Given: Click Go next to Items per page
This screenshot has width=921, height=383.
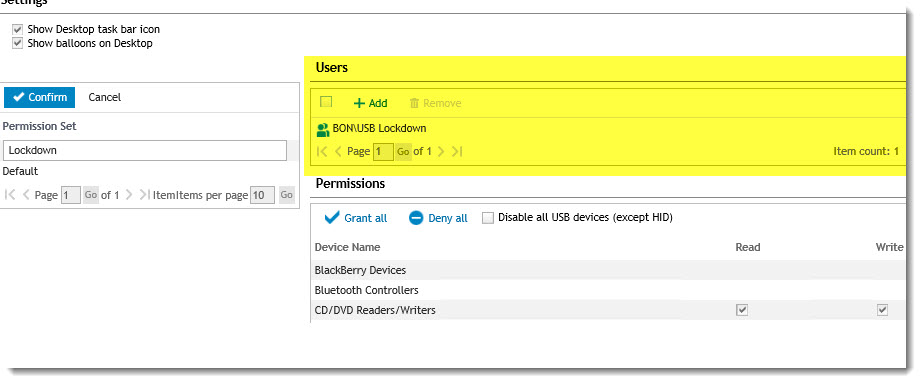Looking at the screenshot, I should [286, 195].
